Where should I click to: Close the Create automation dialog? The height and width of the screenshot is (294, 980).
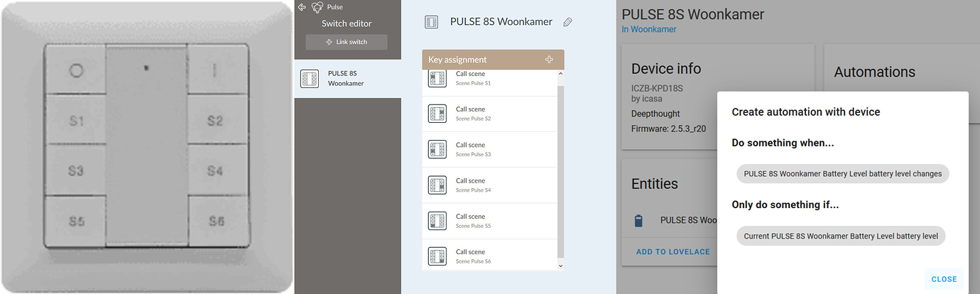(x=944, y=279)
